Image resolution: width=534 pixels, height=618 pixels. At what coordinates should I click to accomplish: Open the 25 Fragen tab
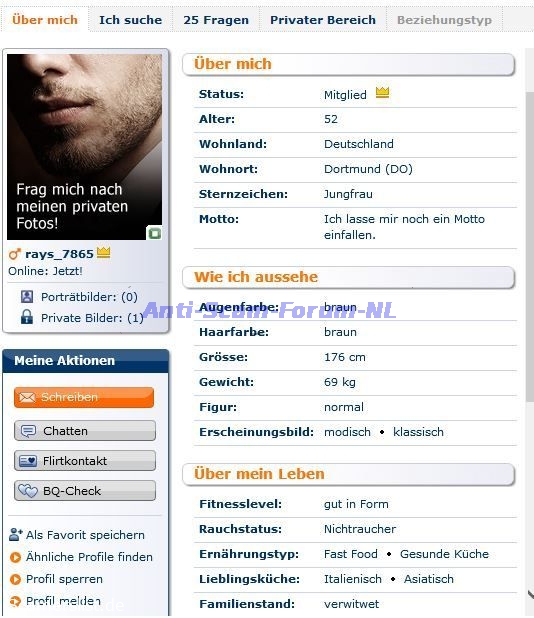pos(216,20)
